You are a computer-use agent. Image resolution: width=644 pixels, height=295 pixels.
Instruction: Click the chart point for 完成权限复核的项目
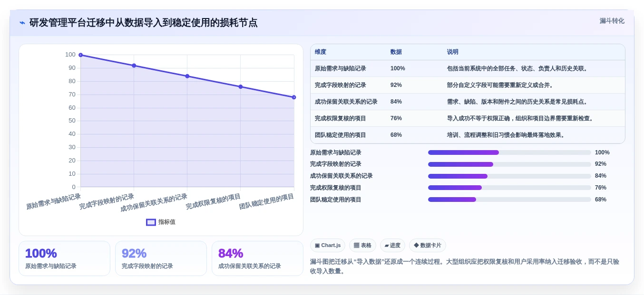pos(241,86)
